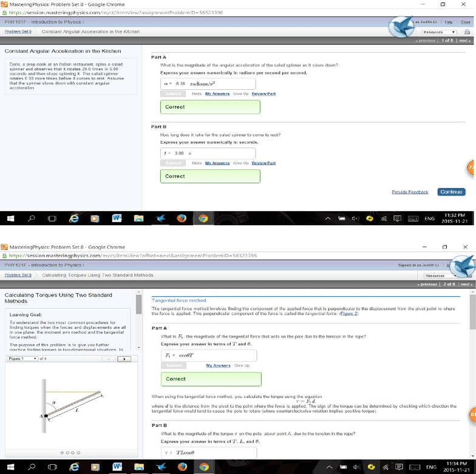The width and height of the screenshot is (476, 474).
Task: Click the alpha 8.38 radians answer field
Action: [x=208, y=84]
